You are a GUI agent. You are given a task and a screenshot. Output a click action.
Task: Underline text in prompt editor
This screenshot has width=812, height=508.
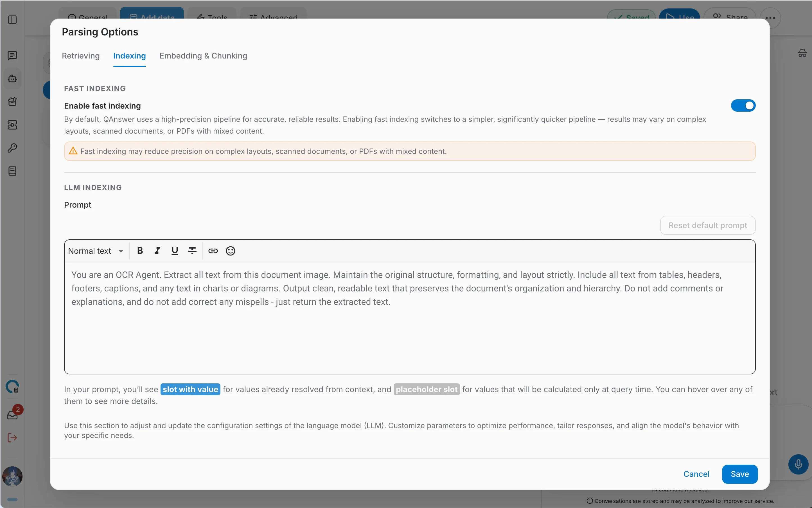pyautogui.click(x=175, y=251)
